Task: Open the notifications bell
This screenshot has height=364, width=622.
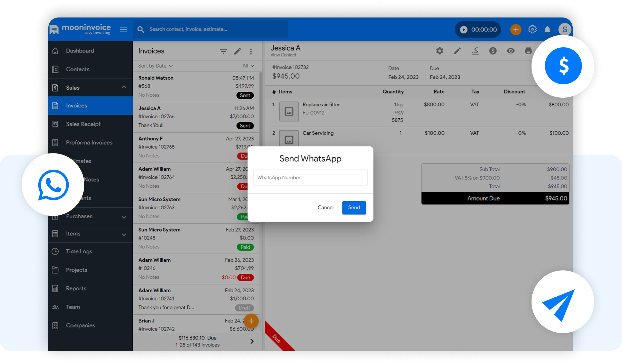Action: (x=547, y=30)
